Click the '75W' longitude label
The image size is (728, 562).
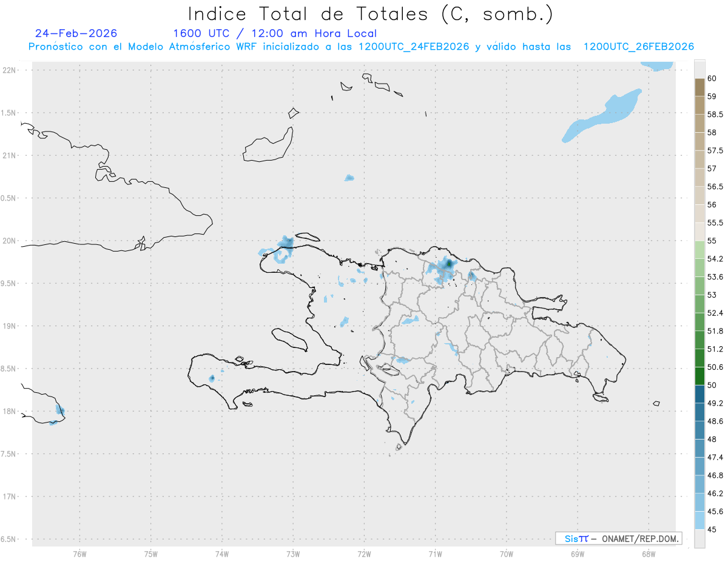click(151, 554)
